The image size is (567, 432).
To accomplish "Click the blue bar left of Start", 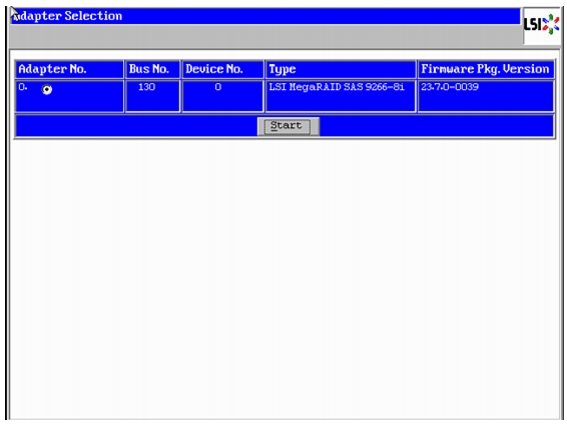I will [x=136, y=126].
